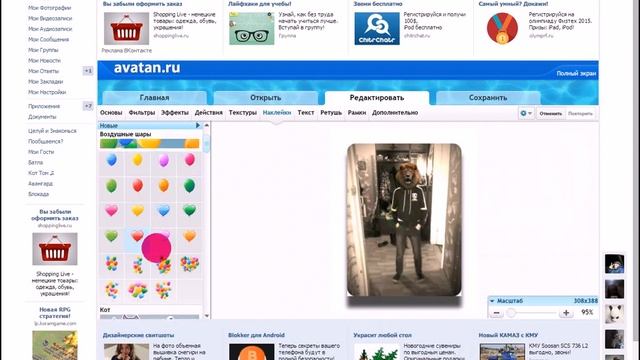640x360 pixels.
Task: Add the dark green round balloon sticker
Action: pos(189,186)
